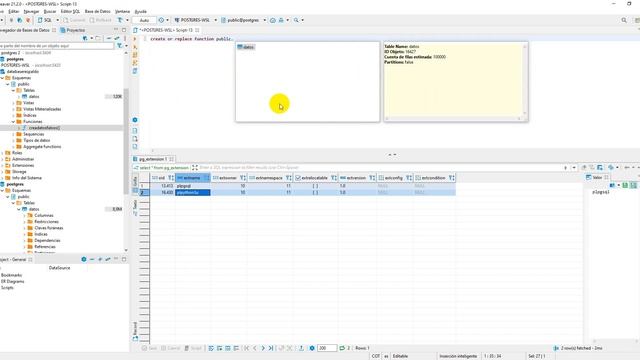Select the Dependencias folder

(x=47, y=240)
